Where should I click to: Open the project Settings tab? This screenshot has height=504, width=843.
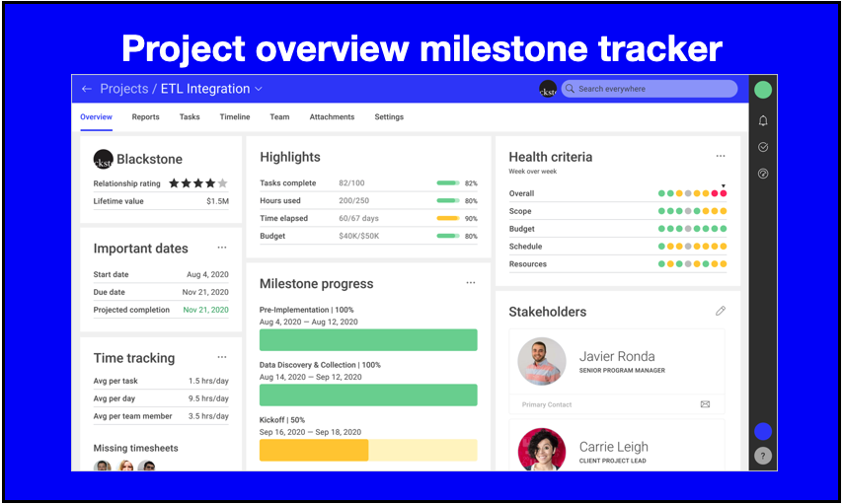389,116
